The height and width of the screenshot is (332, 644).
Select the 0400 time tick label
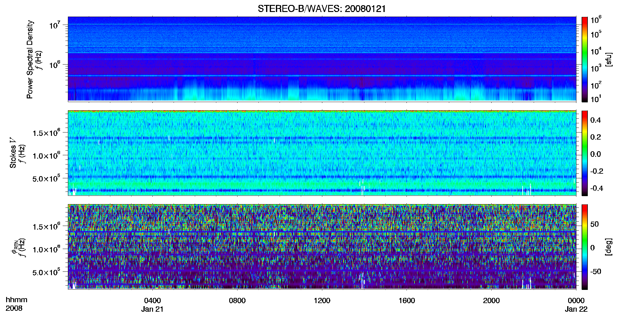click(152, 301)
